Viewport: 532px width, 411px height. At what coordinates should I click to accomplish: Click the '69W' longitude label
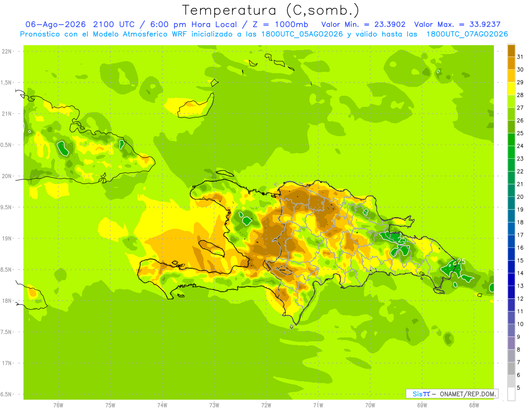tap(422, 405)
